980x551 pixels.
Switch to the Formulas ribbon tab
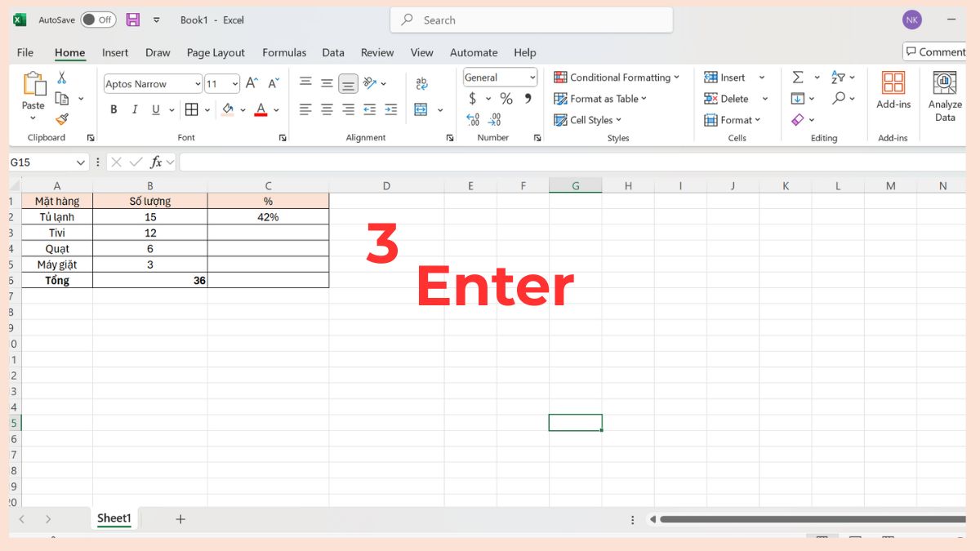pyautogui.click(x=284, y=52)
